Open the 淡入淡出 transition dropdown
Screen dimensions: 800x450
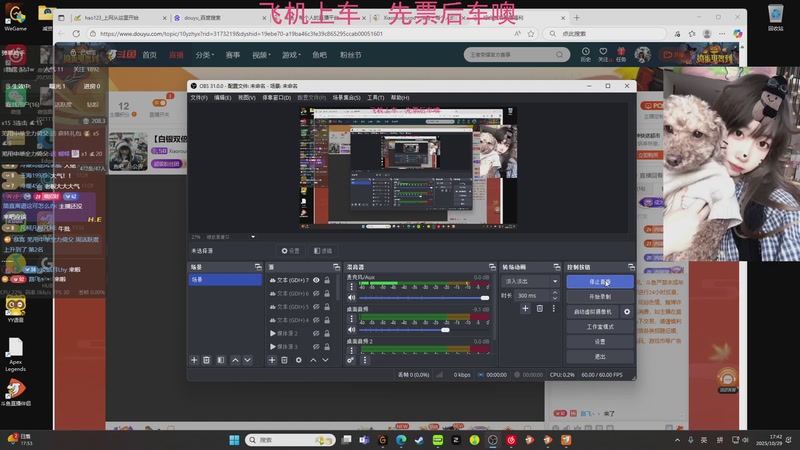click(531, 281)
